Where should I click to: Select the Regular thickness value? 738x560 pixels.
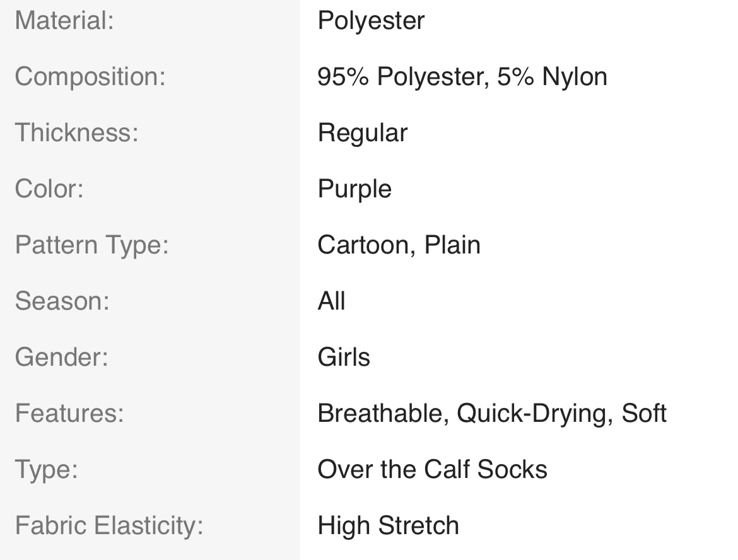(362, 133)
